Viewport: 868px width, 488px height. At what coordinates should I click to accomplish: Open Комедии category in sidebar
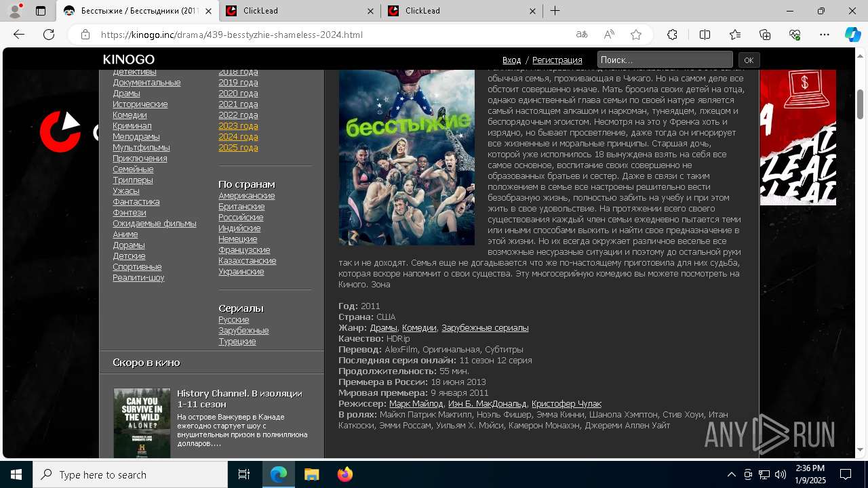(x=130, y=115)
